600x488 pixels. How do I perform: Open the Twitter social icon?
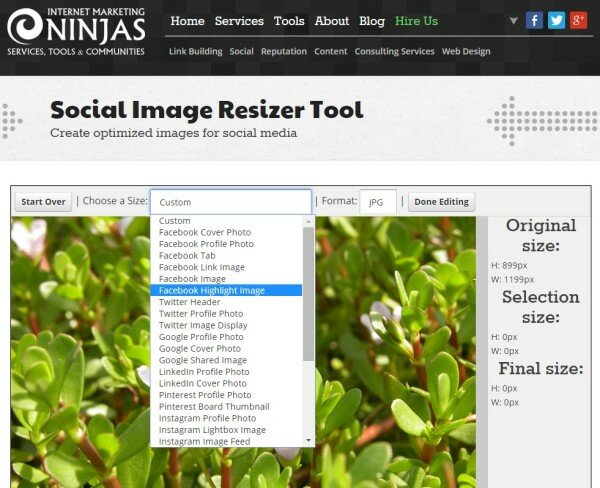[556, 20]
